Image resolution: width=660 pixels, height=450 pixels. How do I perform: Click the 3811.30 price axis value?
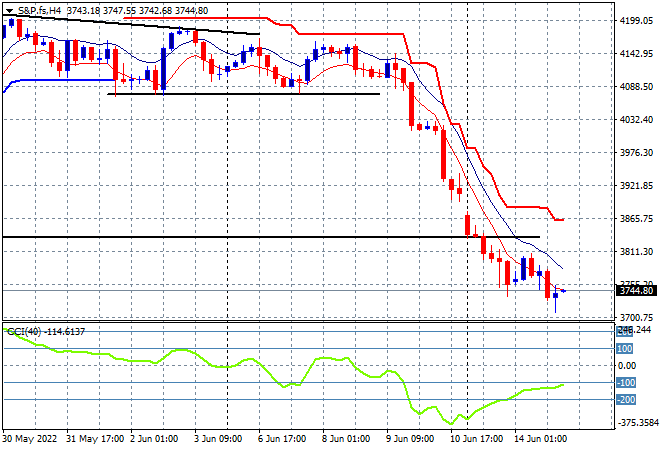636,252
